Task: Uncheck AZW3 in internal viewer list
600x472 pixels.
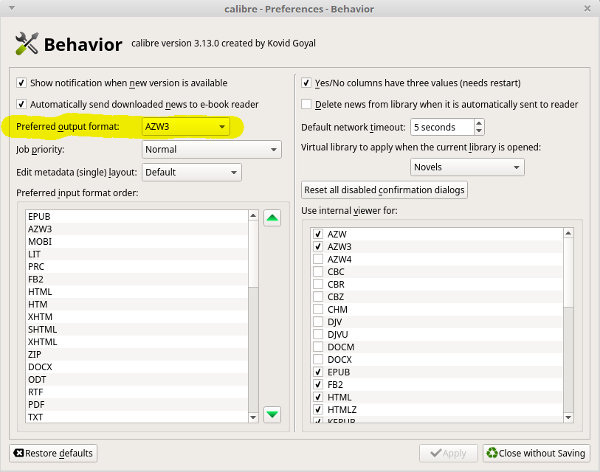Action: point(318,247)
